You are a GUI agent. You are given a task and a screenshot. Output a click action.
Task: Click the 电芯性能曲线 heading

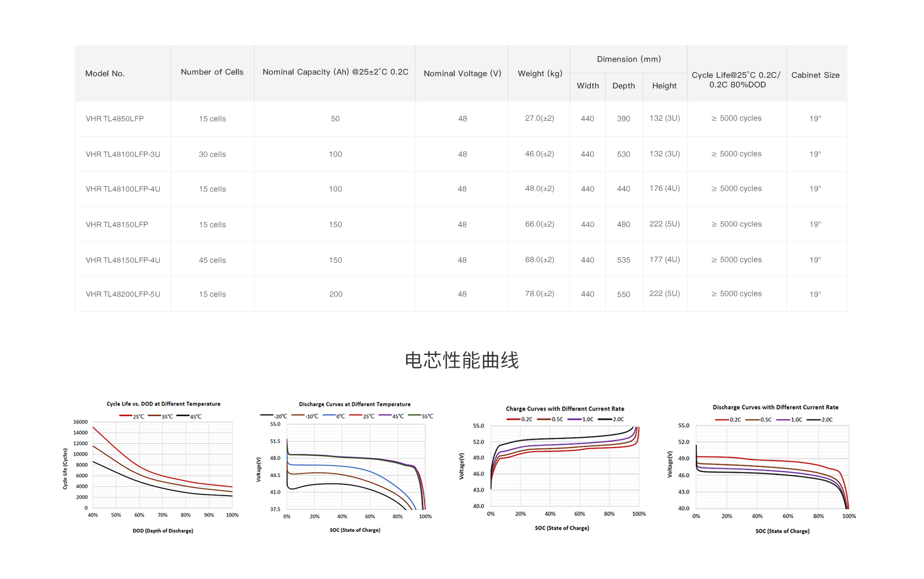pos(462,360)
